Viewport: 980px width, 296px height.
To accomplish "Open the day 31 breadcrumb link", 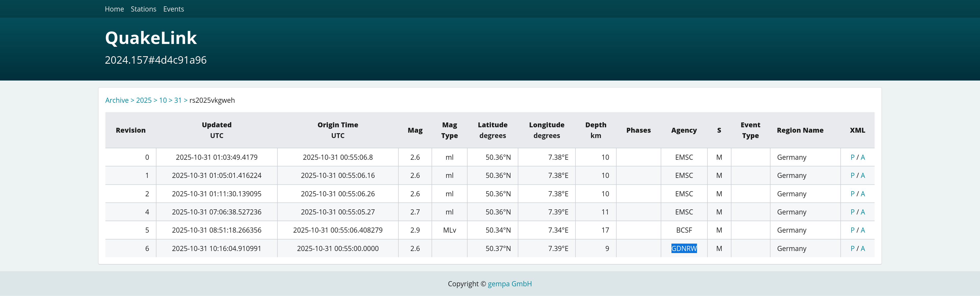I will pos(178,100).
